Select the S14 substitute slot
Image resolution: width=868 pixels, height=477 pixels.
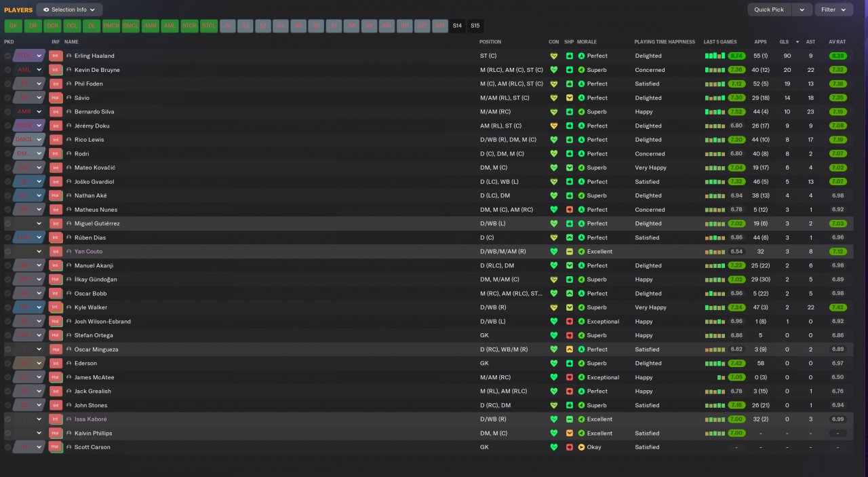point(457,26)
